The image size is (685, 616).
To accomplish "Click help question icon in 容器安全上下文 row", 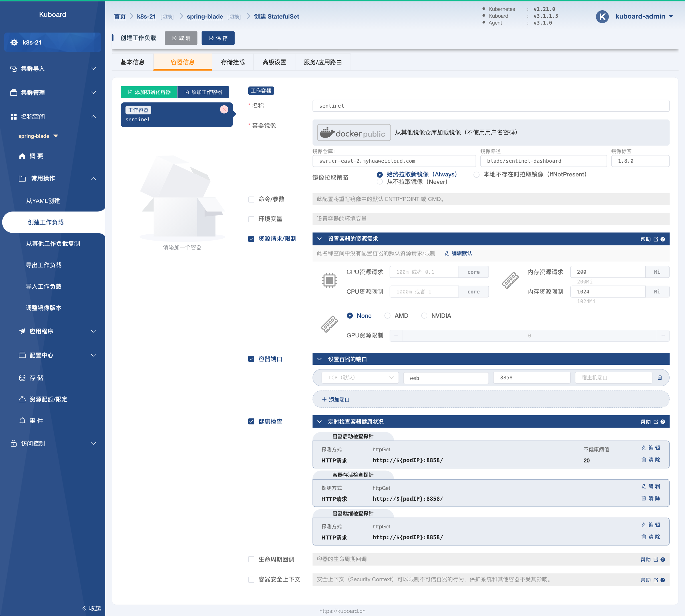I will point(663,580).
